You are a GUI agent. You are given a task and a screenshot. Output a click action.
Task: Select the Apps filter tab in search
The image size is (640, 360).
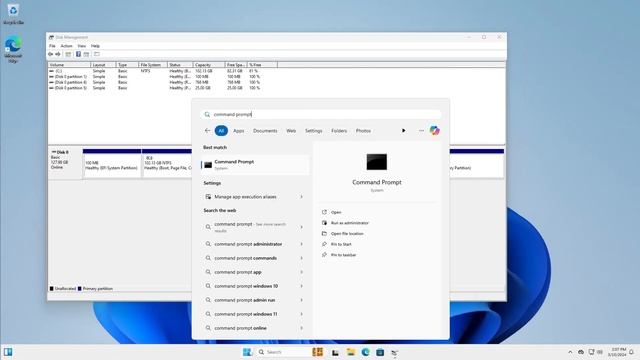click(x=239, y=131)
